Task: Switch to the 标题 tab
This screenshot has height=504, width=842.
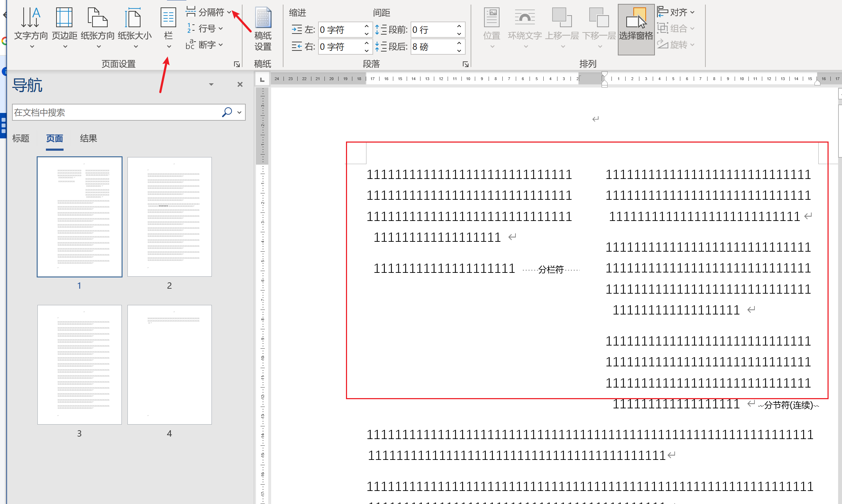Action: tap(21, 138)
